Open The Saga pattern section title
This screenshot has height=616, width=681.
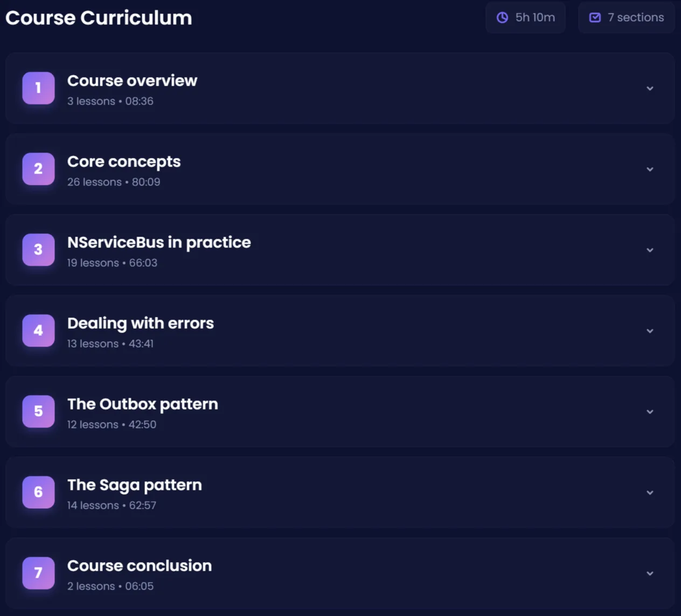pos(135,485)
